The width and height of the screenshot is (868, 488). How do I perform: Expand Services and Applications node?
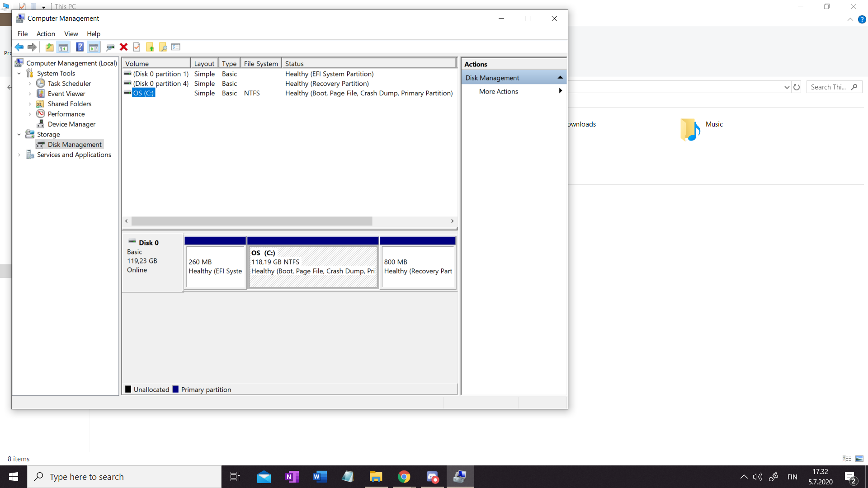coord(19,155)
